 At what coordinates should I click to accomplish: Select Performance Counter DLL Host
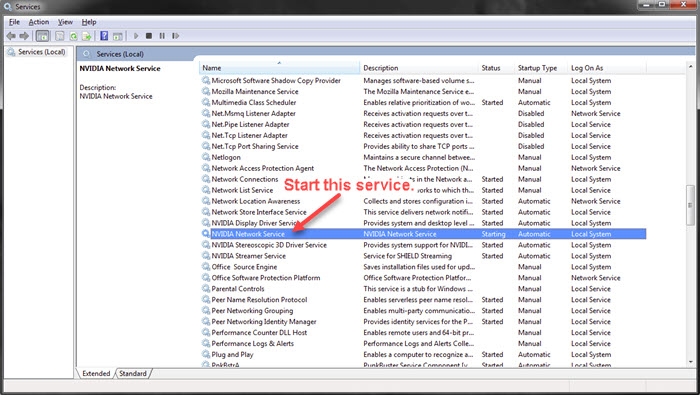click(x=259, y=333)
